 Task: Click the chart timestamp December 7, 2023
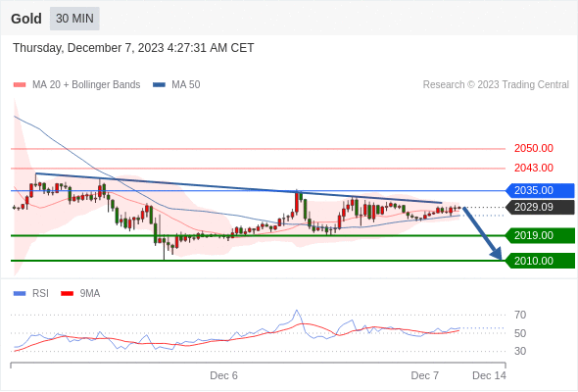(x=133, y=48)
